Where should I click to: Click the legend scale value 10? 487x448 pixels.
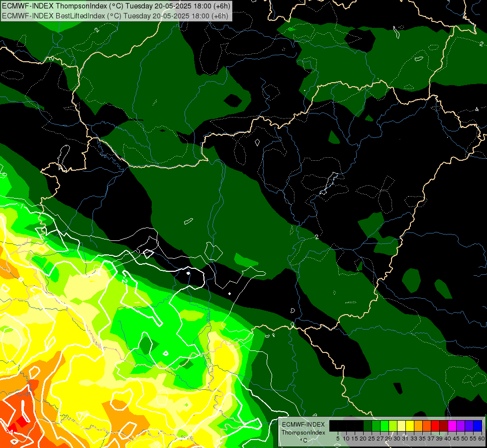(x=346, y=439)
